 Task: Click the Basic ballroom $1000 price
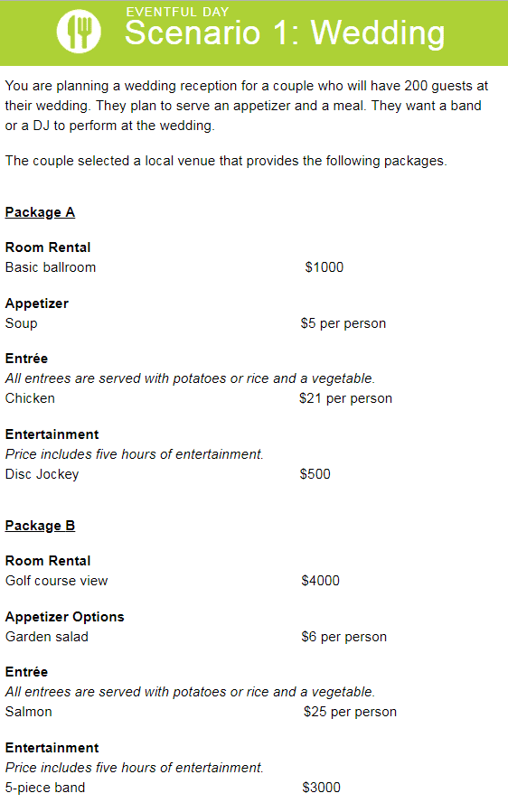pyautogui.click(x=325, y=267)
